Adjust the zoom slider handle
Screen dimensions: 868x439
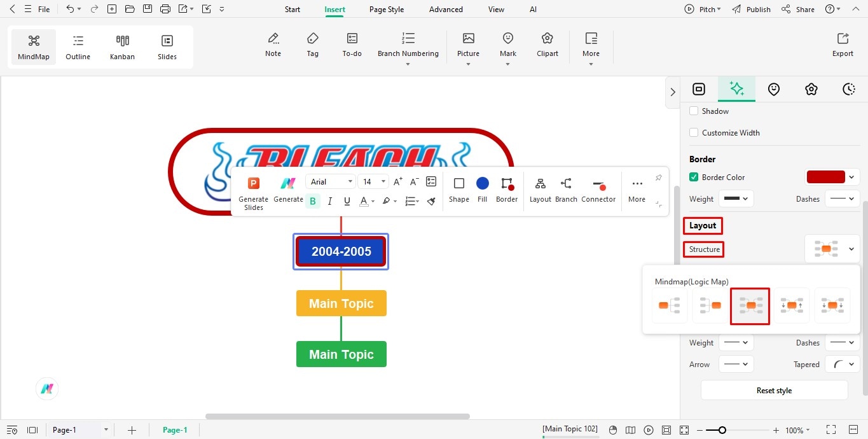coord(722,430)
